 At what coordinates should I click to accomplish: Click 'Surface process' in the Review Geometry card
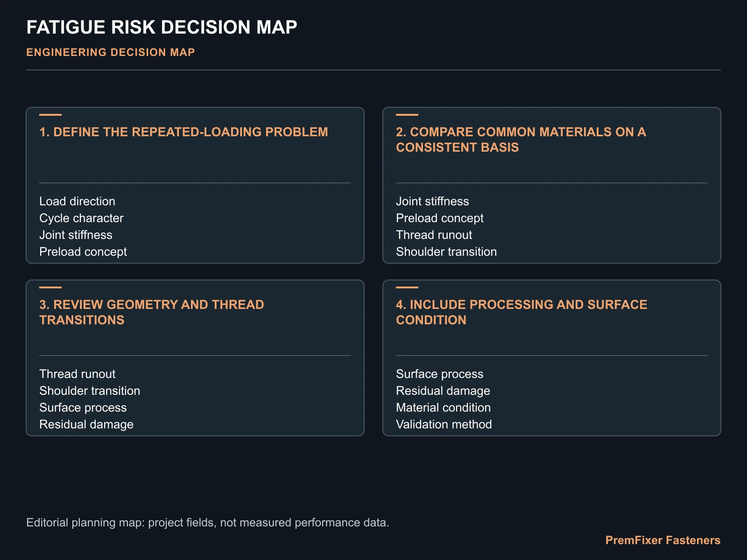(83, 407)
